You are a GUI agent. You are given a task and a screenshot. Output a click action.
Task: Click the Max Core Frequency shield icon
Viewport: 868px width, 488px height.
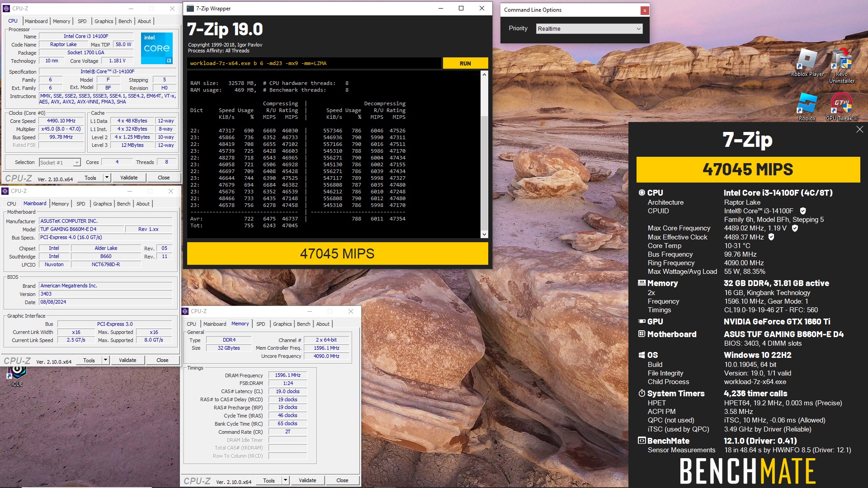coord(795,228)
